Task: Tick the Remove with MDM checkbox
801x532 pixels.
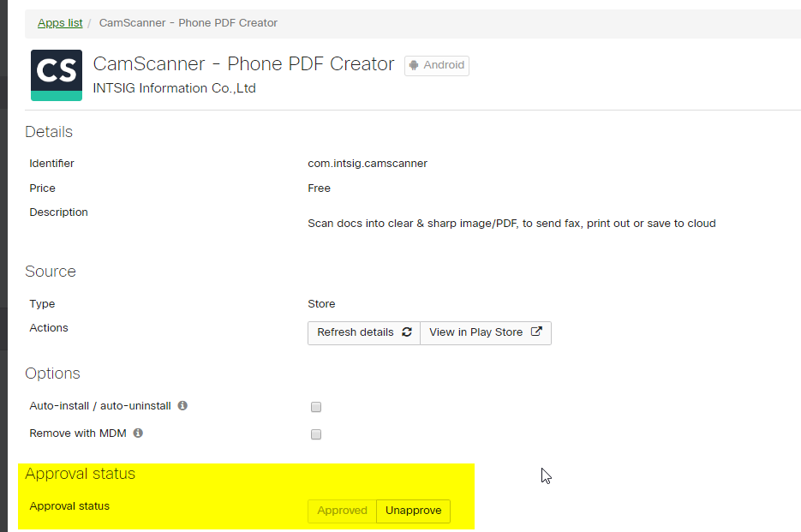Action: [x=316, y=434]
